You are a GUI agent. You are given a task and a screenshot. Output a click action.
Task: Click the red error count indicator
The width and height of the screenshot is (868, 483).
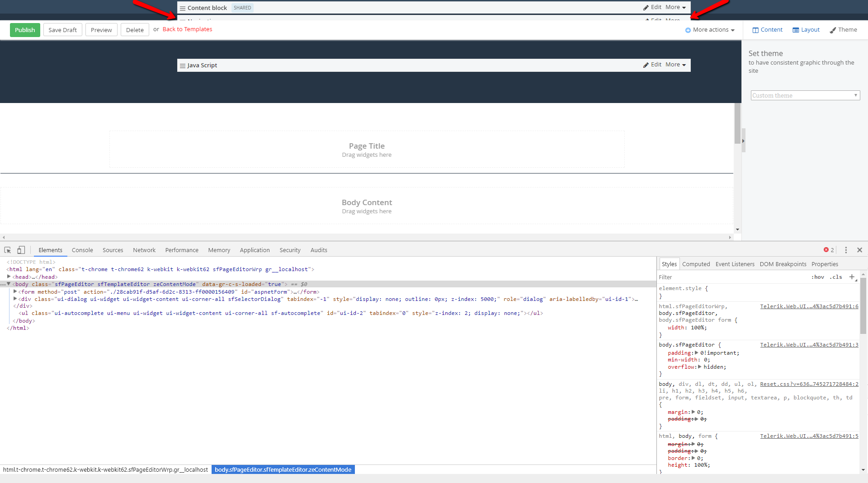(x=829, y=250)
